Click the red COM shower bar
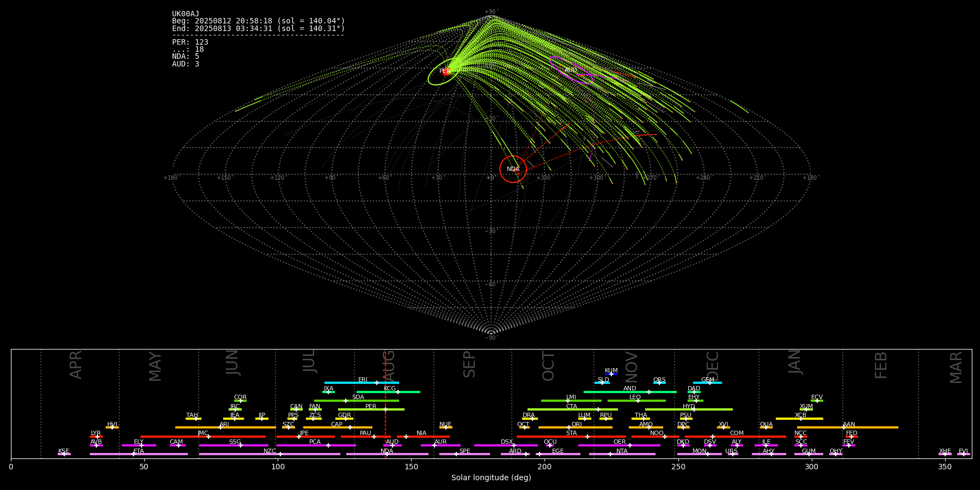 point(736,436)
